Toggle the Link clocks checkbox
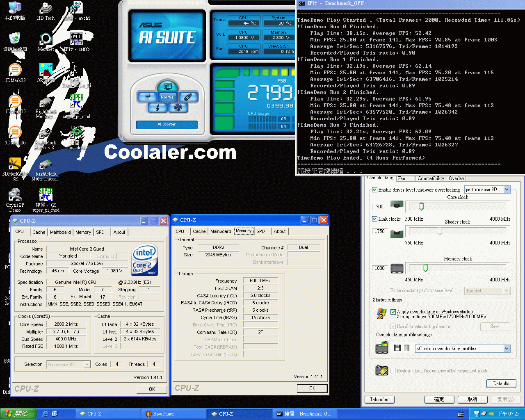This screenshot has height=420, width=525. pos(374,219)
